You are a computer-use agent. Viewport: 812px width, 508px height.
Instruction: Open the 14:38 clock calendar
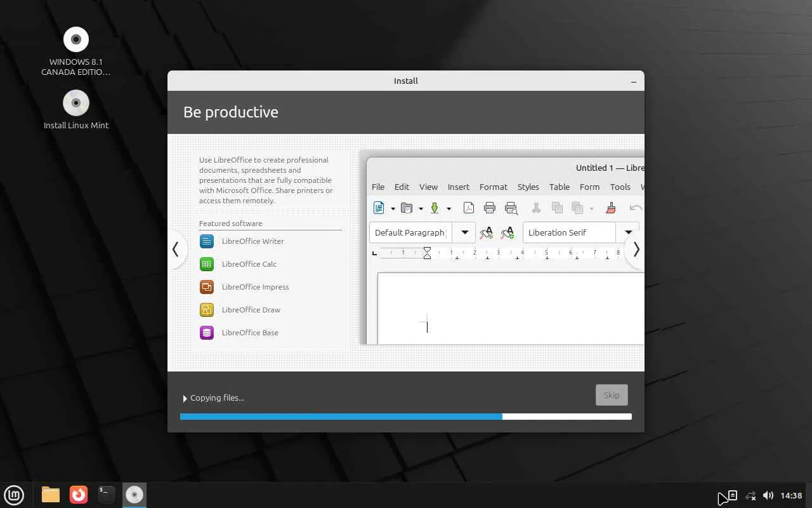[792, 495]
